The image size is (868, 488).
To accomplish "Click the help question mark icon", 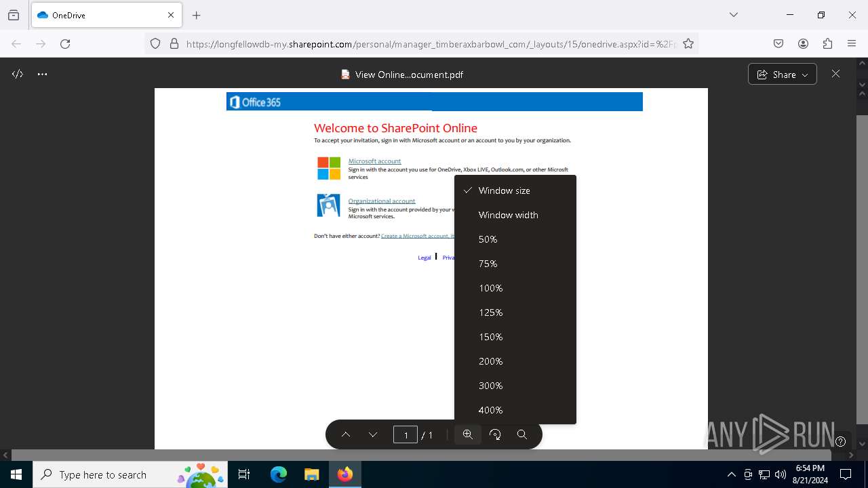I will 841,441.
